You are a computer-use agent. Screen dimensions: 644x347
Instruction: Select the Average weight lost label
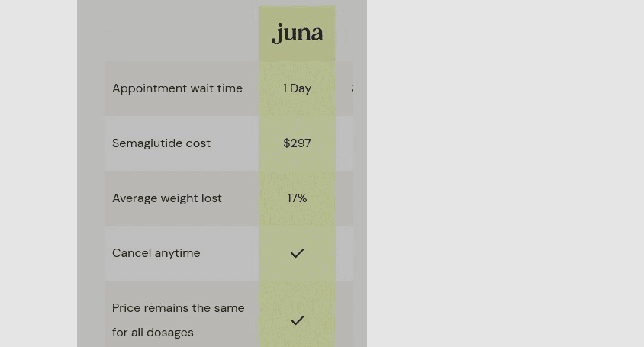167,198
